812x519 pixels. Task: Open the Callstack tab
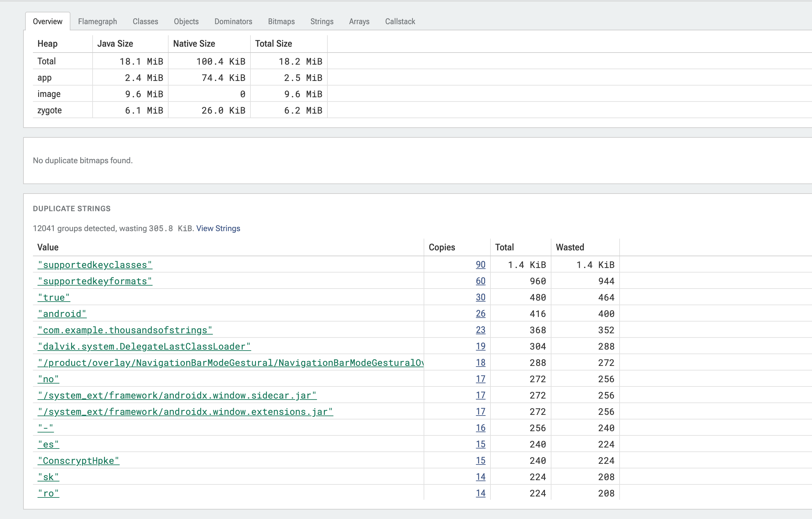(400, 22)
